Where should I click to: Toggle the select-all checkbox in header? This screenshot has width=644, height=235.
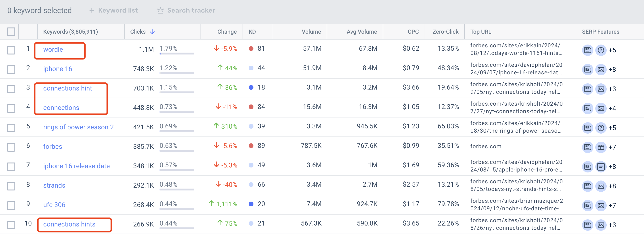pos(11,32)
